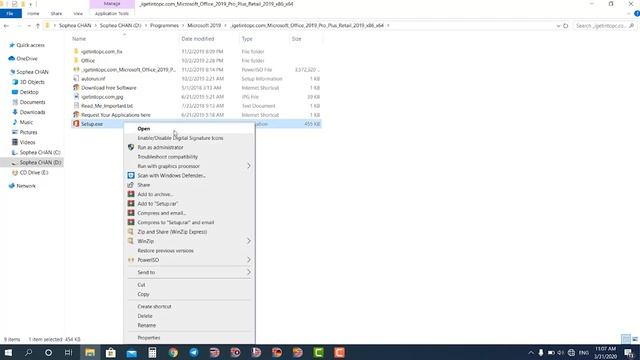Open Properties from context menu
This screenshot has width=640, height=360.
(149, 338)
